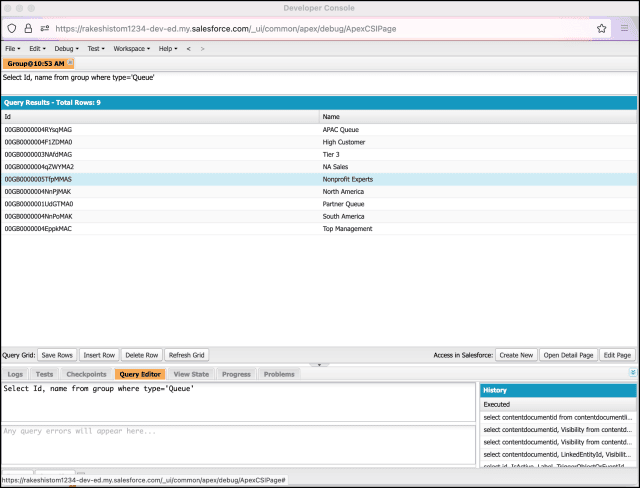Click the Refresh Grid button
The height and width of the screenshot is (488, 640).
pyautogui.click(x=187, y=355)
